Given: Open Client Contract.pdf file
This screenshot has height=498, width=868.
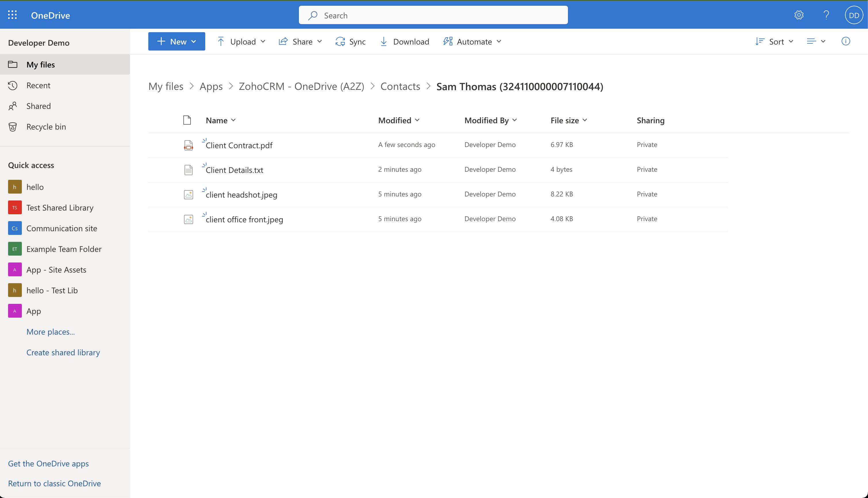Looking at the screenshot, I should 239,145.
